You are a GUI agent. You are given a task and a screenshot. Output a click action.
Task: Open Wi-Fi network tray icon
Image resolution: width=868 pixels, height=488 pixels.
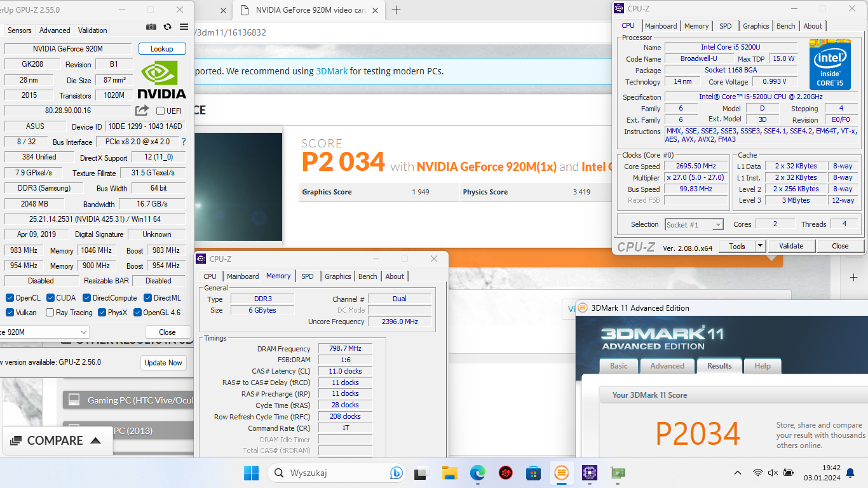[757, 473]
